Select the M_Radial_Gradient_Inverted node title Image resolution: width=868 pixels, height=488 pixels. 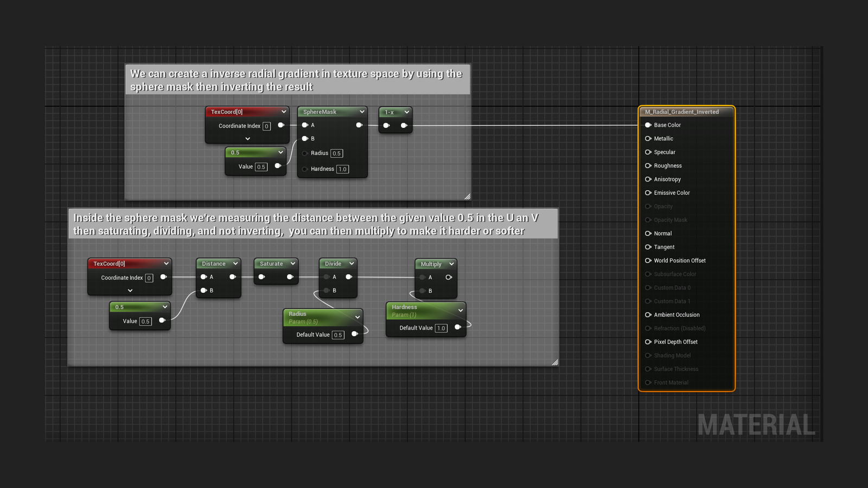pos(682,112)
